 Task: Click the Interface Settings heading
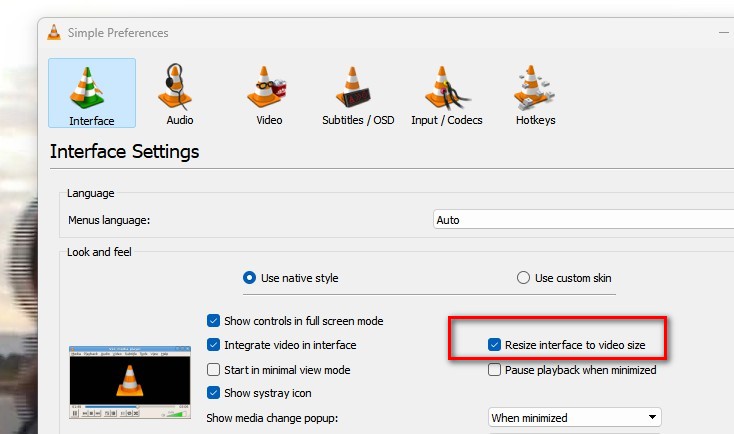[x=125, y=152]
